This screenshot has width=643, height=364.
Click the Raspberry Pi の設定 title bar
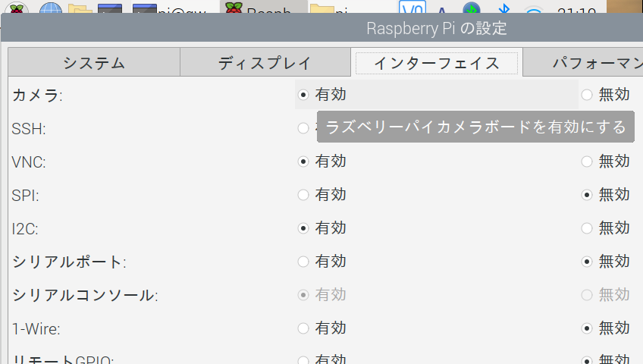436,28
